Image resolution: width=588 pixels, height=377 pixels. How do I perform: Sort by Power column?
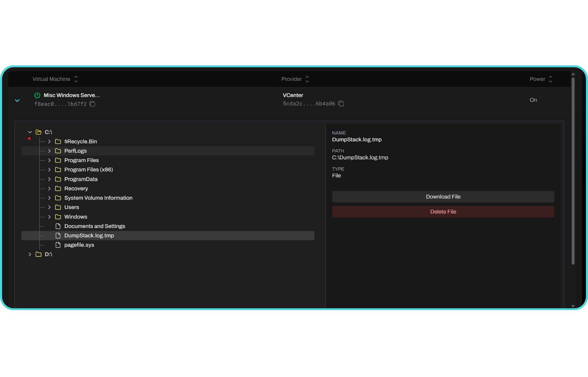click(550, 79)
